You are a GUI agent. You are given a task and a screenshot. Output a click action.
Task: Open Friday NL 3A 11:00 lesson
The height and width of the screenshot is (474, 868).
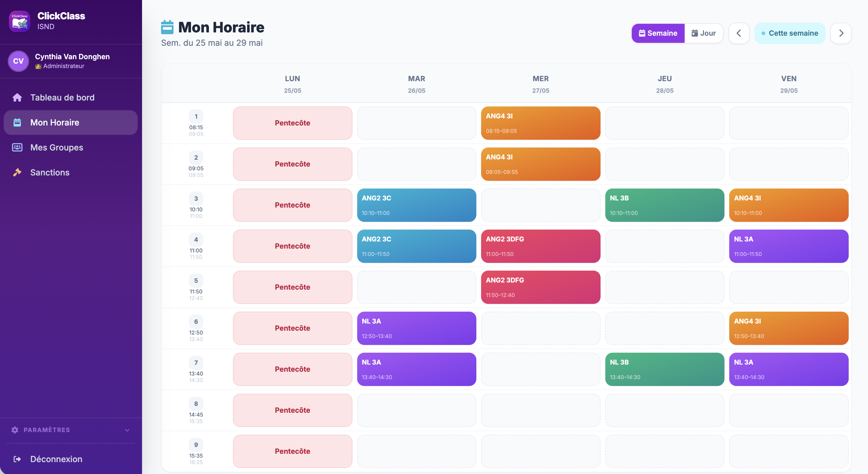(x=788, y=246)
